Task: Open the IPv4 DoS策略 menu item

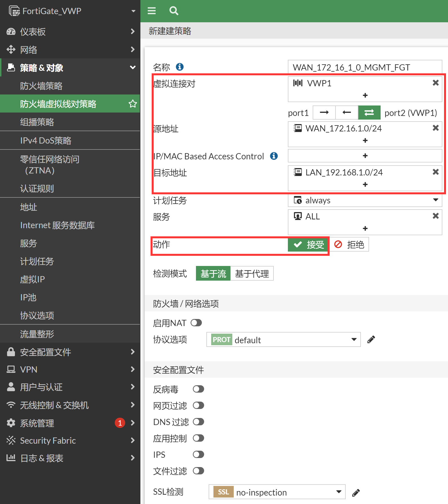Action: coord(46,140)
